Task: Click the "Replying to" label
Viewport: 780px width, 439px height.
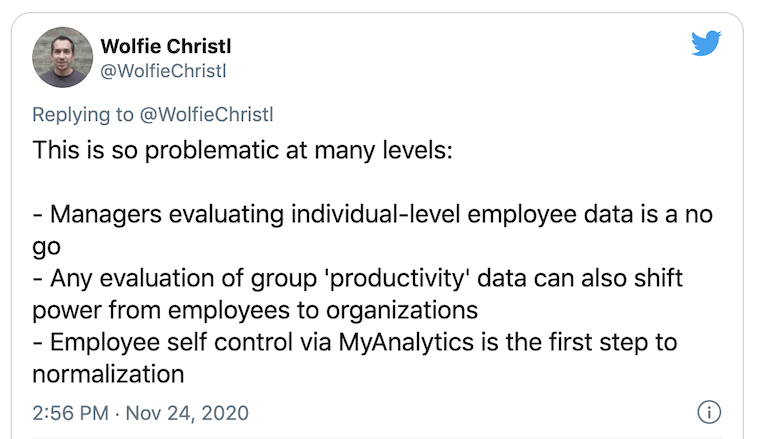Action: [83, 115]
